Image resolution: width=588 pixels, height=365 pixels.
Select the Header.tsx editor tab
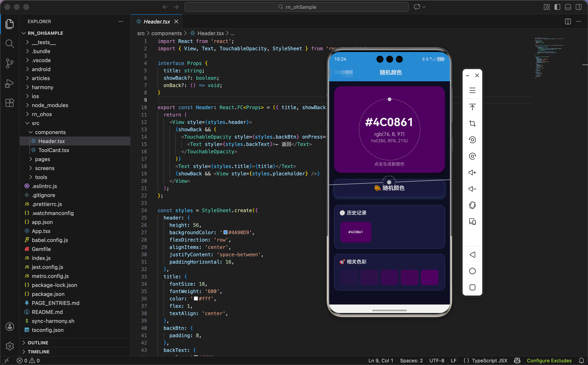[157, 21]
